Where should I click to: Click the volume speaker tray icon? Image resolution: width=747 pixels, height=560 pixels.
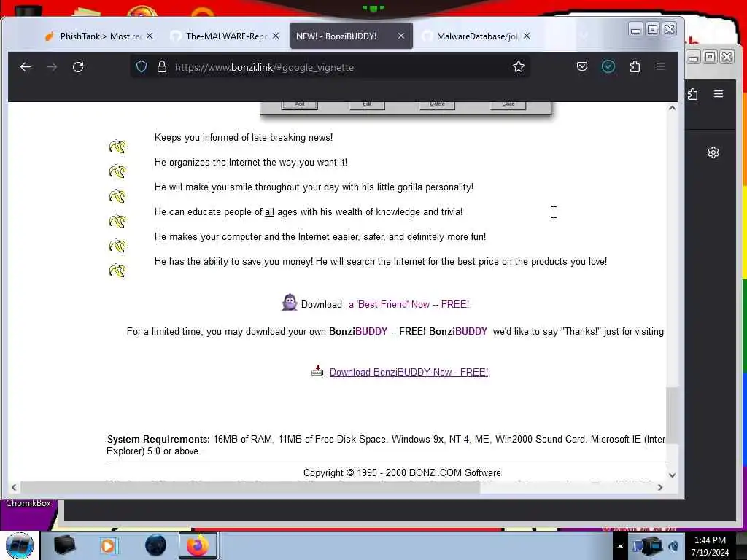[673, 546]
